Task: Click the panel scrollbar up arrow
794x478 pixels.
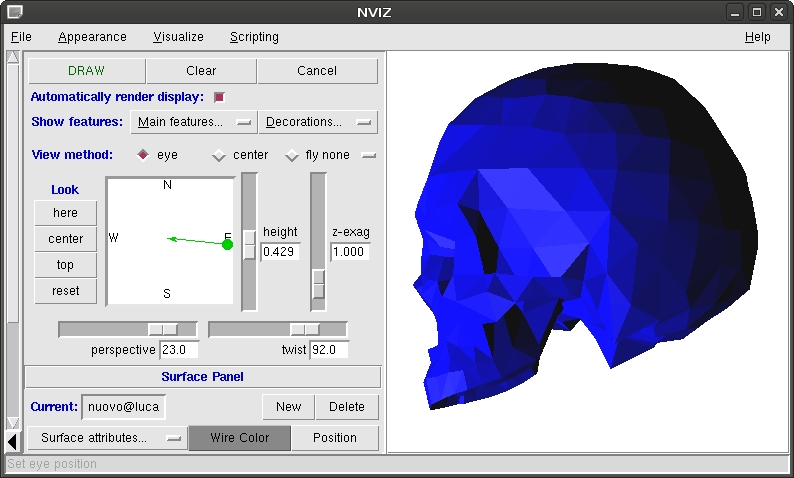Action: pyautogui.click(x=13, y=57)
